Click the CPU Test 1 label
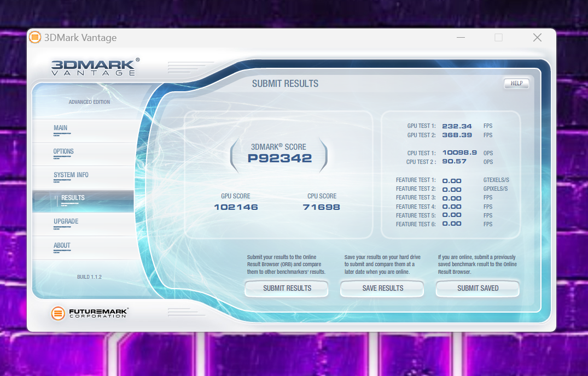The image size is (588, 376). 422,153
